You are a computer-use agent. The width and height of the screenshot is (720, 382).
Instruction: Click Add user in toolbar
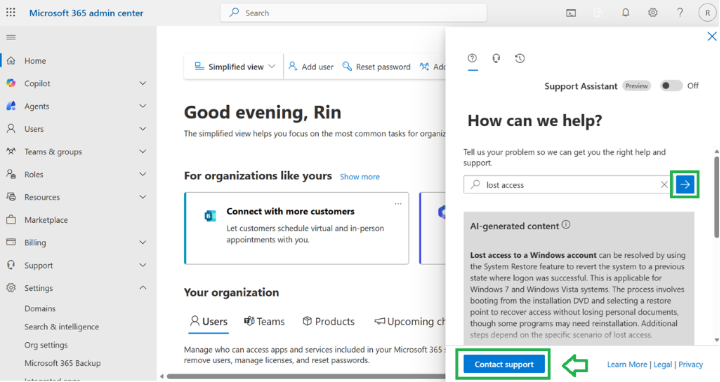click(311, 67)
